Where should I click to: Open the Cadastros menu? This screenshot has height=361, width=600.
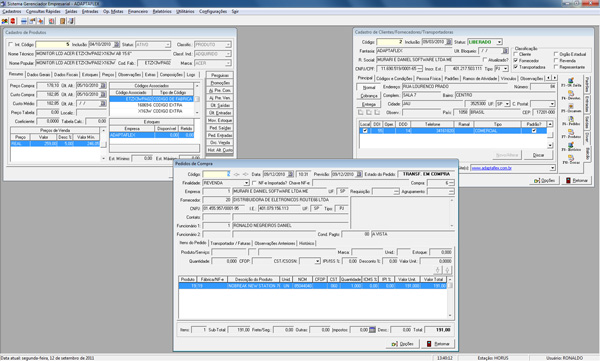coord(11,11)
